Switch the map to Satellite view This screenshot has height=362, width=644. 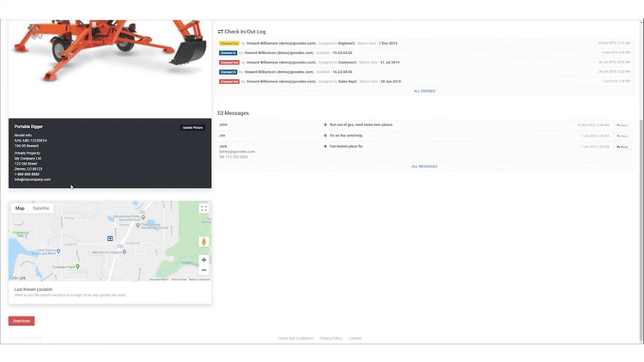click(41, 208)
